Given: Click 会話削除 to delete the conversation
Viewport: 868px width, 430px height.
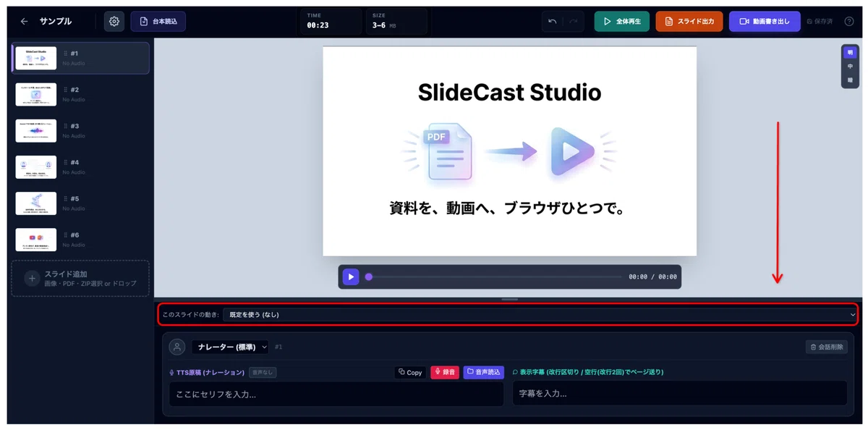Looking at the screenshot, I should pos(826,347).
